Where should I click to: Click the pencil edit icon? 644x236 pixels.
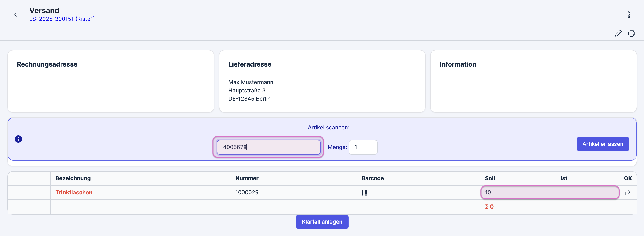pyautogui.click(x=618, y=33)
